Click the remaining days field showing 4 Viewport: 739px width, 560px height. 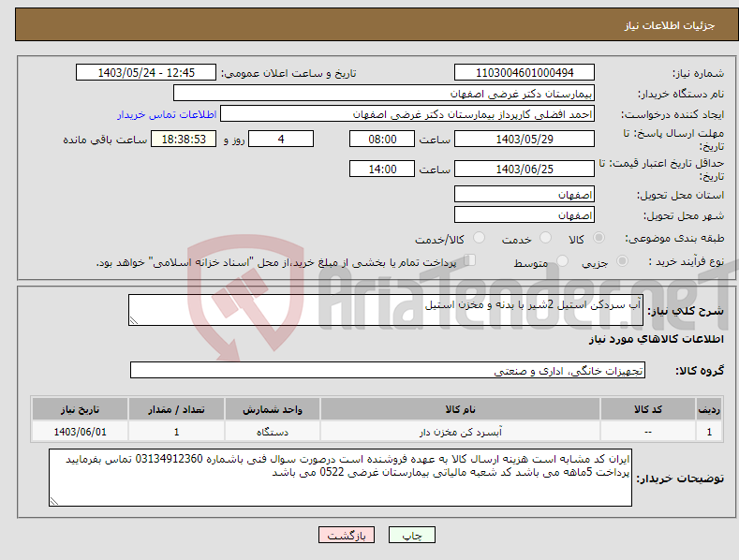coord(281,139)
